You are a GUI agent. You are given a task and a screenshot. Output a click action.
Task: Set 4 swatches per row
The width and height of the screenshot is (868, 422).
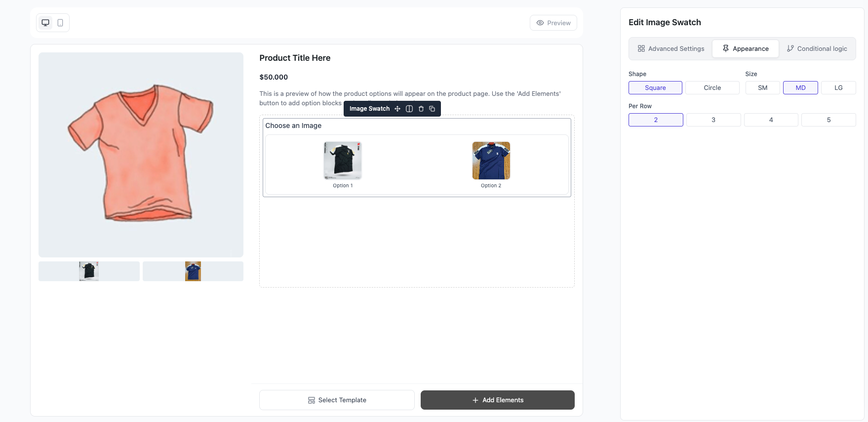coord(771,120)
